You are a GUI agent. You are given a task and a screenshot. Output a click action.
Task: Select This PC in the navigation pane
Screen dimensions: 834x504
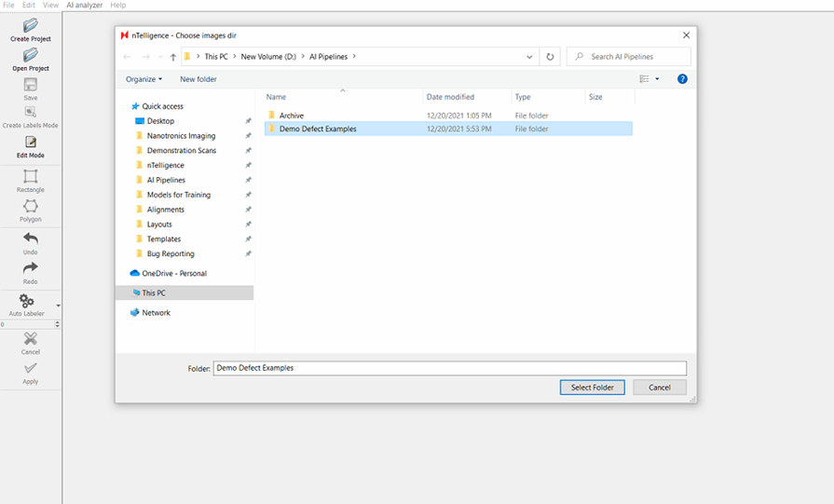[x=154, y=293]
